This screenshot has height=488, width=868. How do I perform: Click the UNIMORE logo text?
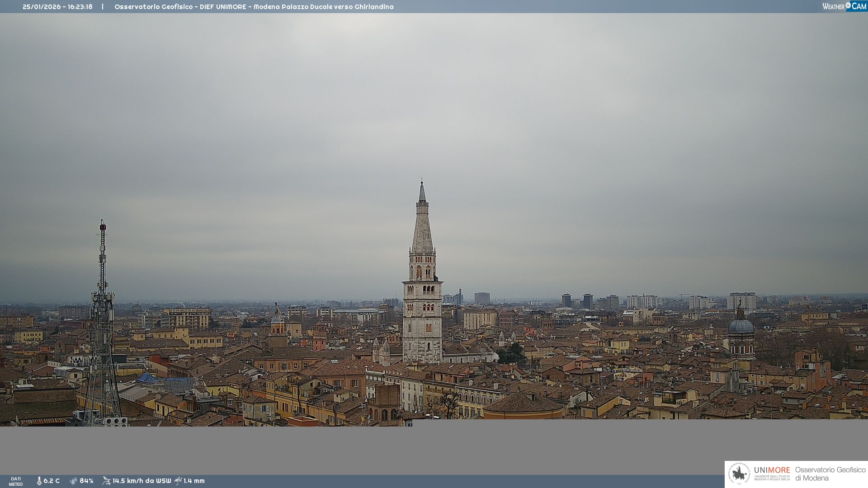click(x=772, y=470)
